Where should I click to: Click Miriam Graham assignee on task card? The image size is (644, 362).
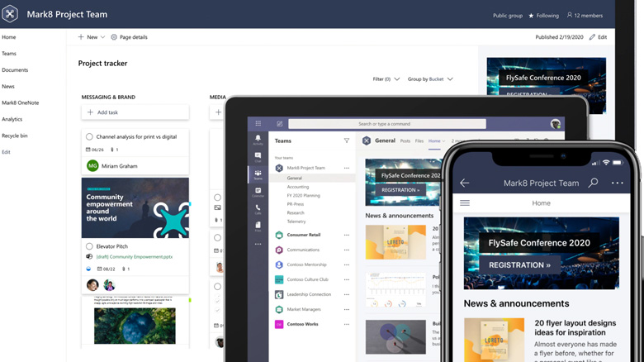point(112,166)
